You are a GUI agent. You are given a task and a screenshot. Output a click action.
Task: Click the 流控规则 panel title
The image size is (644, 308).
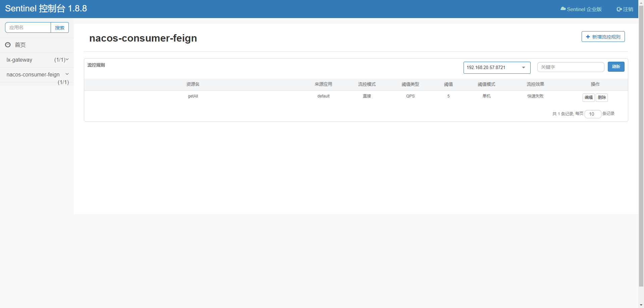coord(96,65)
